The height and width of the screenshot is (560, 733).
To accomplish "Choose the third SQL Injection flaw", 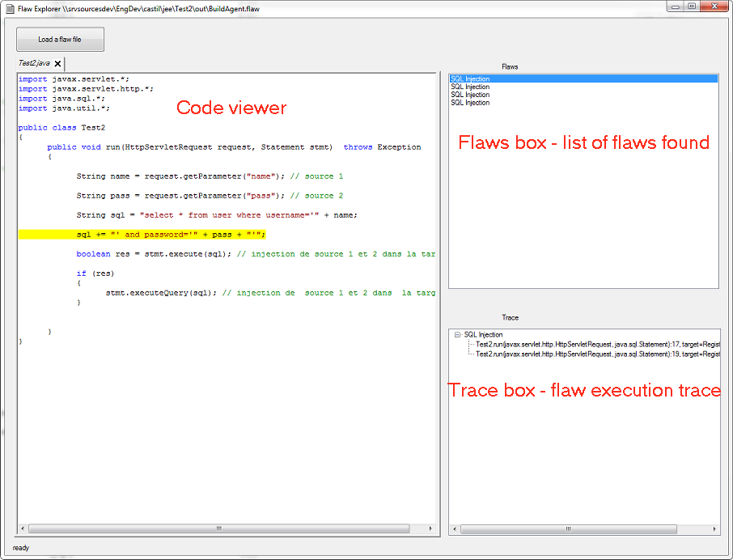I will [470, 95].
